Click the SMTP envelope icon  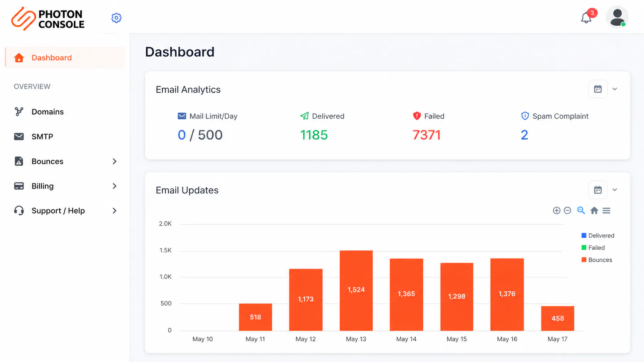tap(19, 137)
